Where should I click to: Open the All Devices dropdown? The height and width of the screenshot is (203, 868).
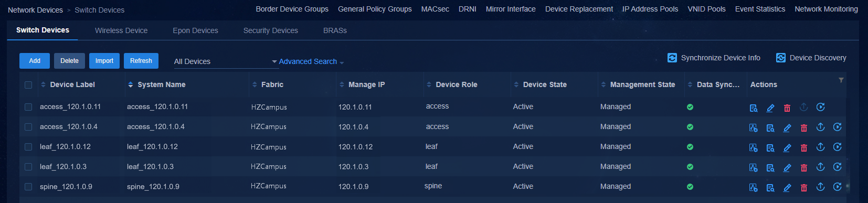click(x=225, y=61)
